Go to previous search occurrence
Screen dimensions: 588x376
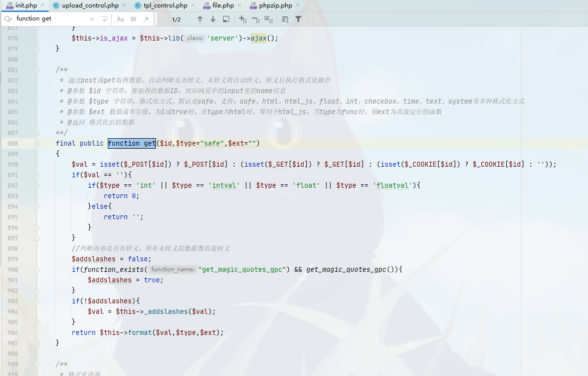(x=200, y=19)
